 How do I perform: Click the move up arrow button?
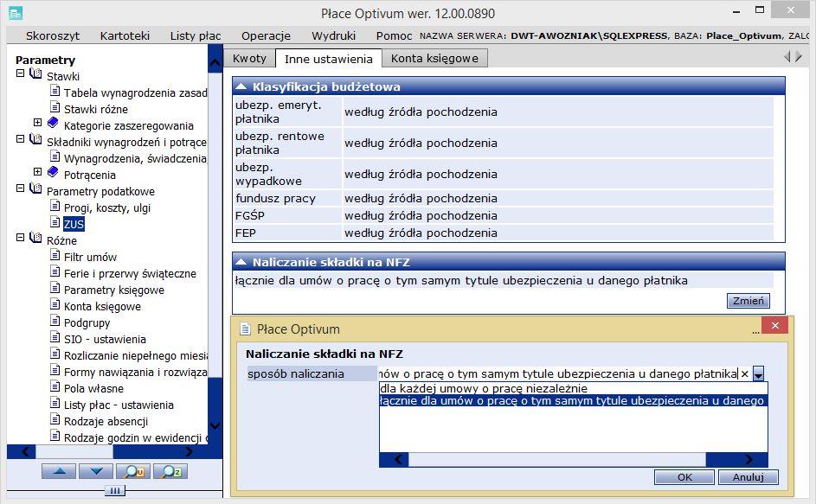(60, 471)
